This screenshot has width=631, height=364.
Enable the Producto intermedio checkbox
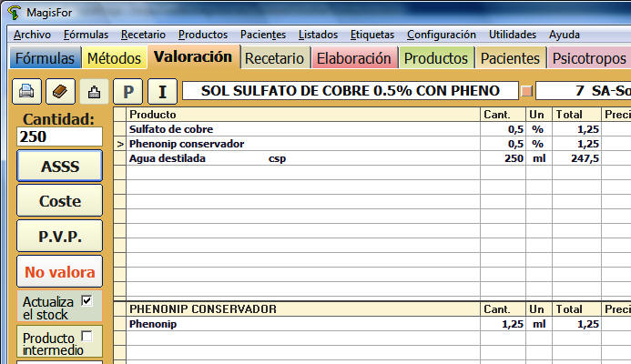87,336
